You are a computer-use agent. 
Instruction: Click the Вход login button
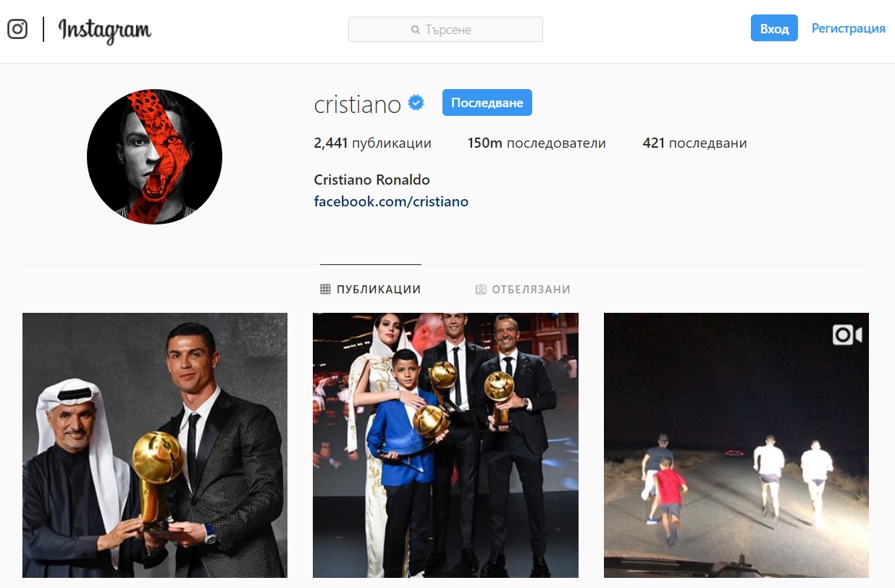774,28
